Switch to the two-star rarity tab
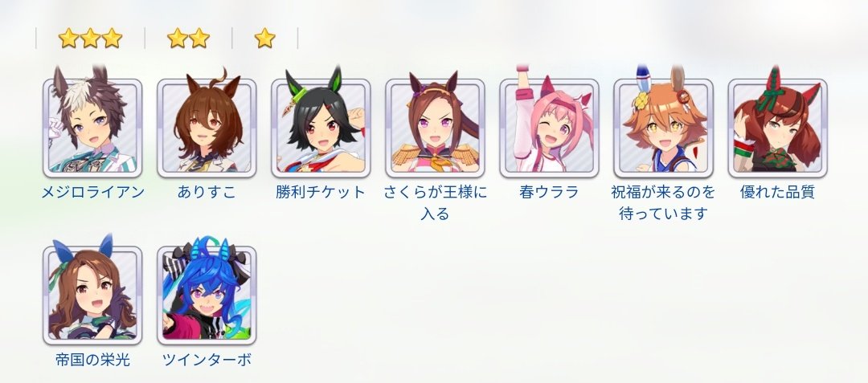Image resolution: width=868 pixels, height=383 pixels. [x=188, y=38]
